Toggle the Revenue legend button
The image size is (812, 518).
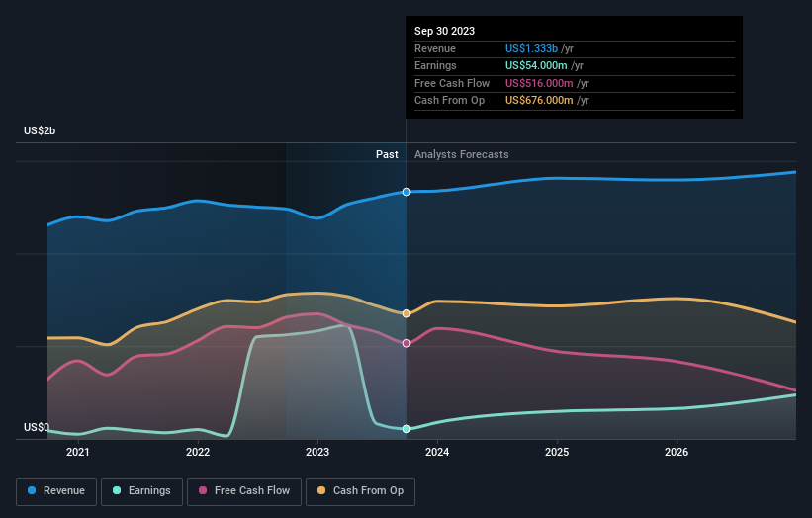56,491
